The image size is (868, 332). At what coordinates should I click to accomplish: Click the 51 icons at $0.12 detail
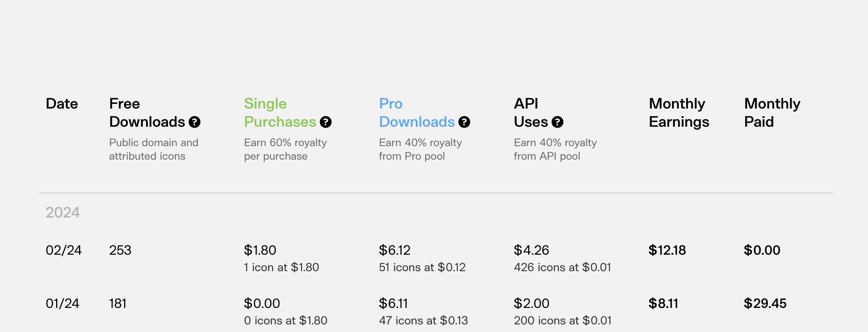pyautogui.click(x=422, y=267)
